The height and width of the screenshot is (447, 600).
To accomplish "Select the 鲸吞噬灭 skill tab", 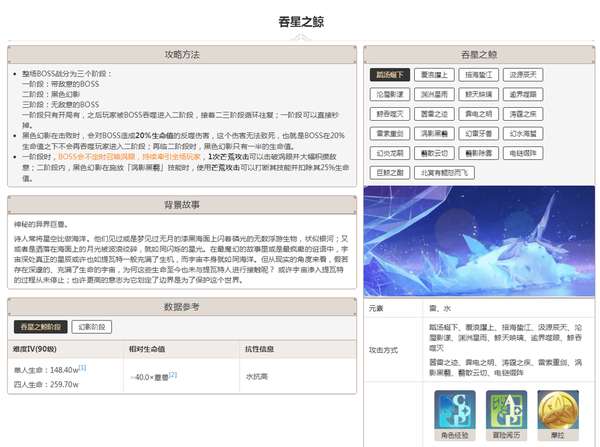I will tap(390, 114).
